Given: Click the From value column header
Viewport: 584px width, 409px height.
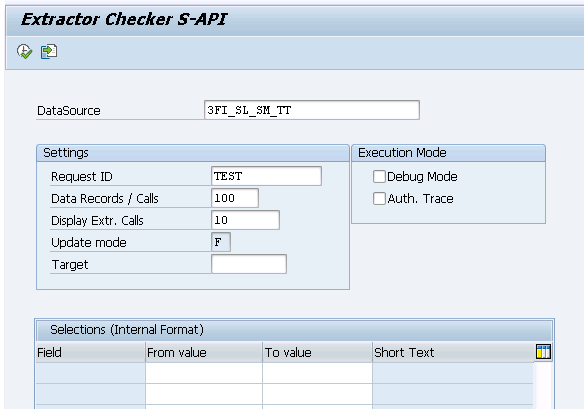Looking at the screenshot, I should [204, 352].
